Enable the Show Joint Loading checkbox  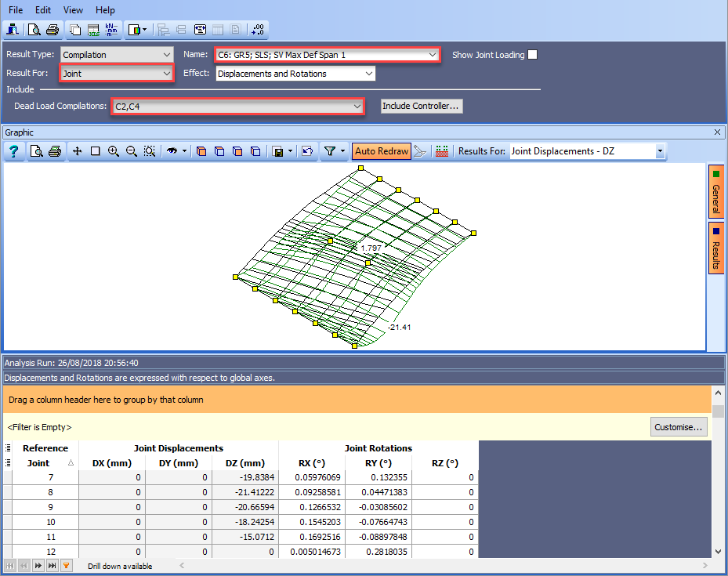[x=533, y=55]
